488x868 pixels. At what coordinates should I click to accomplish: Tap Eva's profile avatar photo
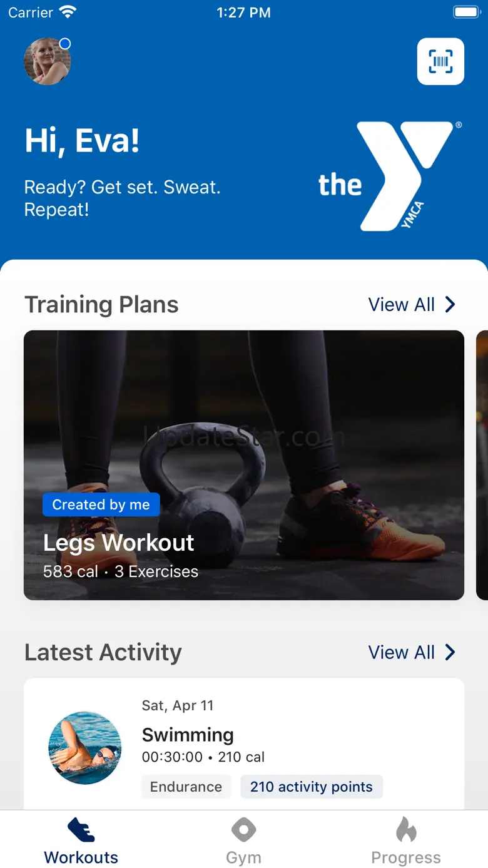pos(47,61)
